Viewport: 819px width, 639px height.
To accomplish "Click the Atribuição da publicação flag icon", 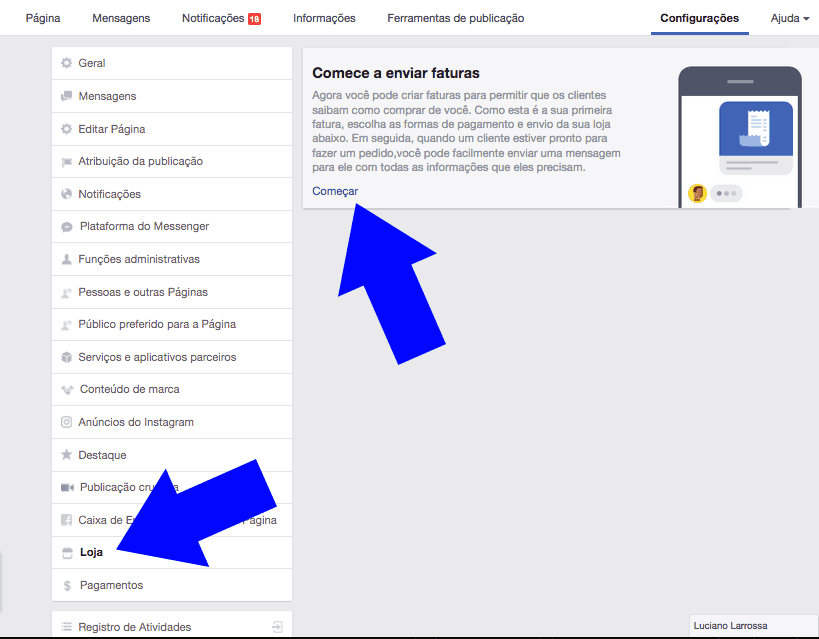I will (x=66, y=161).
